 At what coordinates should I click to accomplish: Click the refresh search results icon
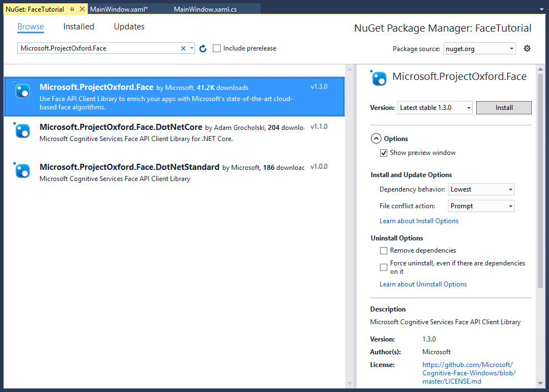(x=203, y=49)
